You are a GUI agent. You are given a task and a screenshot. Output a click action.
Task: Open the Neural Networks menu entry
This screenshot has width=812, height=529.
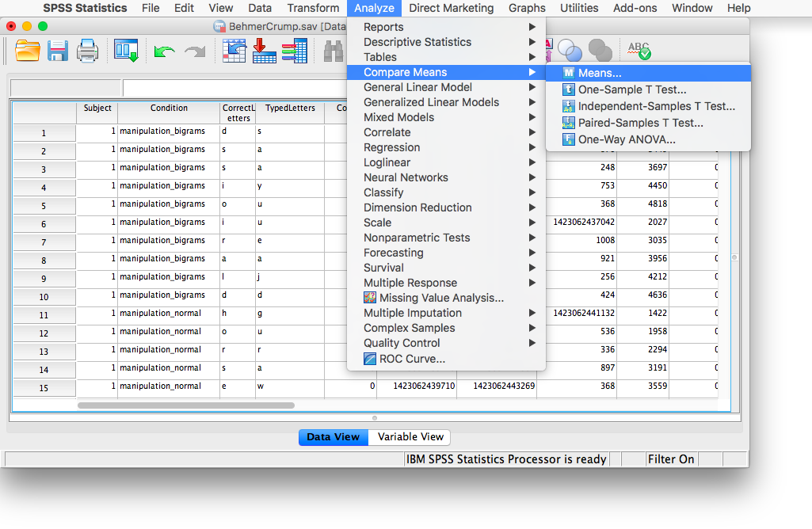tap(446, 177)
